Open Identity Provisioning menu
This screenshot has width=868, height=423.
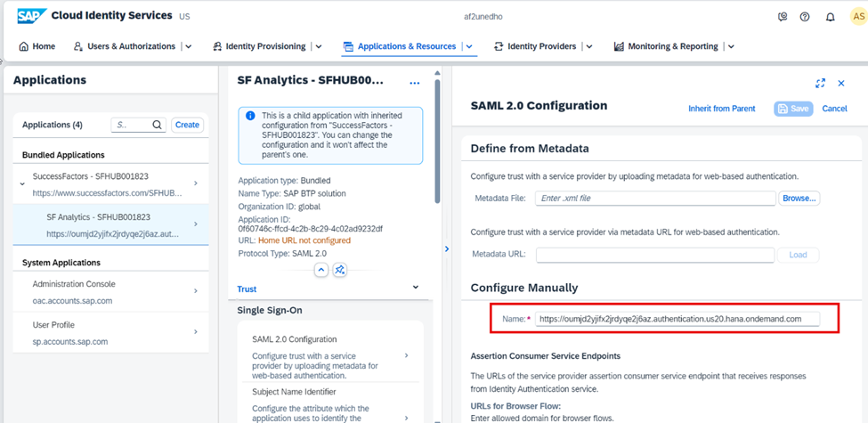[x=260, y=46]
